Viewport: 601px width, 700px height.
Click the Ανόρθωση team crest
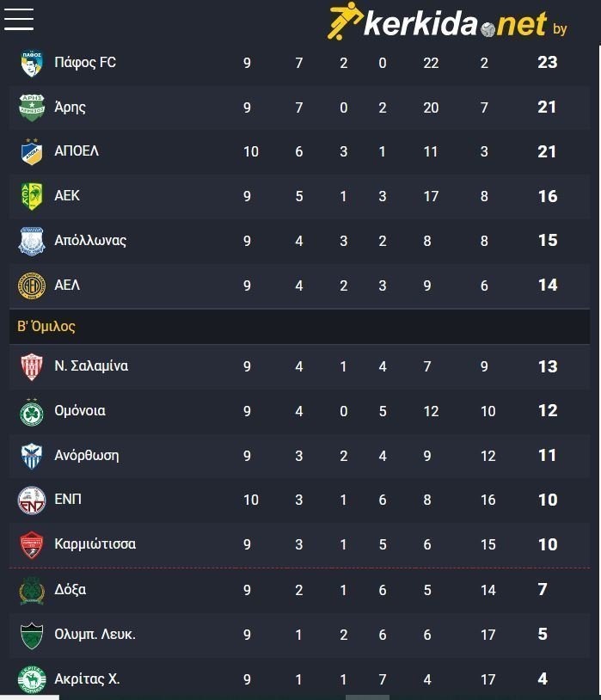pos(32,456)
